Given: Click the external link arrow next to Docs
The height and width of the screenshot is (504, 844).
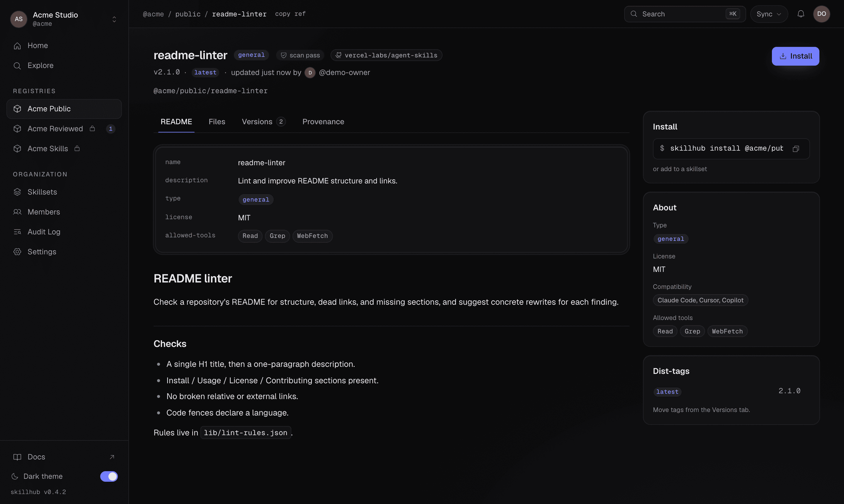Looking at the screenshot, I should [x=112, y=457].
